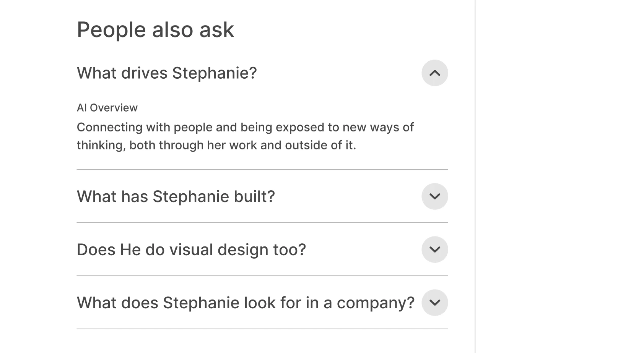
Task: Collapse the "What drives Stephanie?" answer chevron
Action: 434,73
